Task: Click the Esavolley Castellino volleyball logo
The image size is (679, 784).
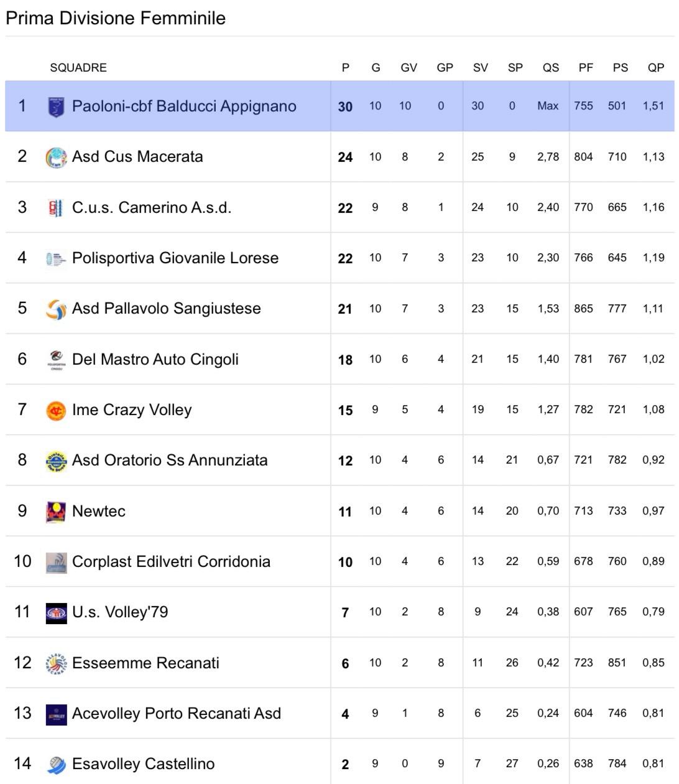Action: 56,765
